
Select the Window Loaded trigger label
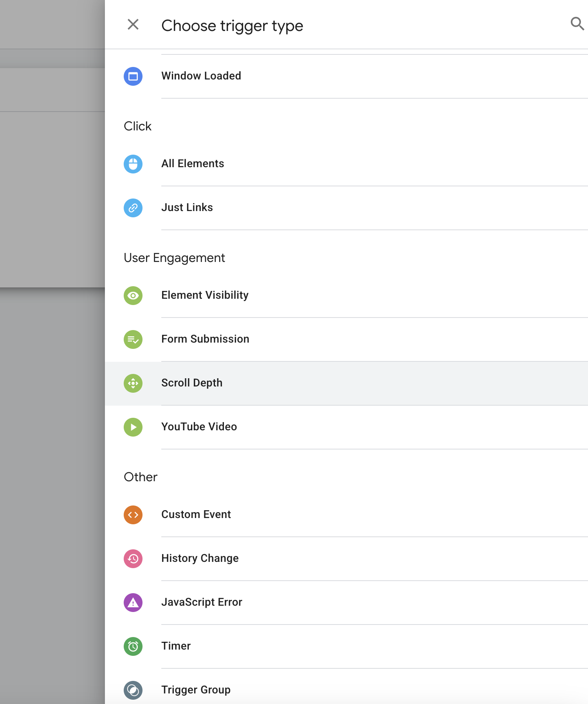tap(201, 76)
